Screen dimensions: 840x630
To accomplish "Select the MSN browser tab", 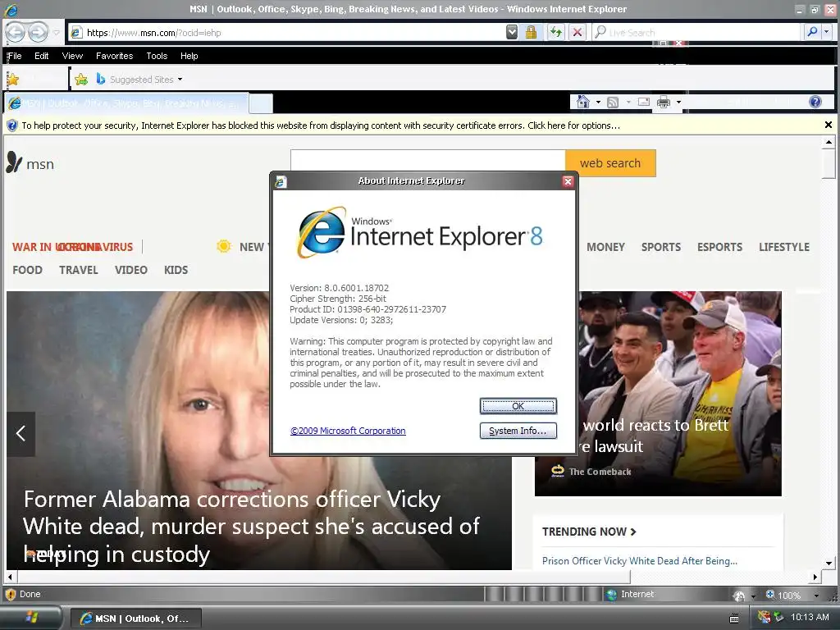I will click(x=126, y=103).
